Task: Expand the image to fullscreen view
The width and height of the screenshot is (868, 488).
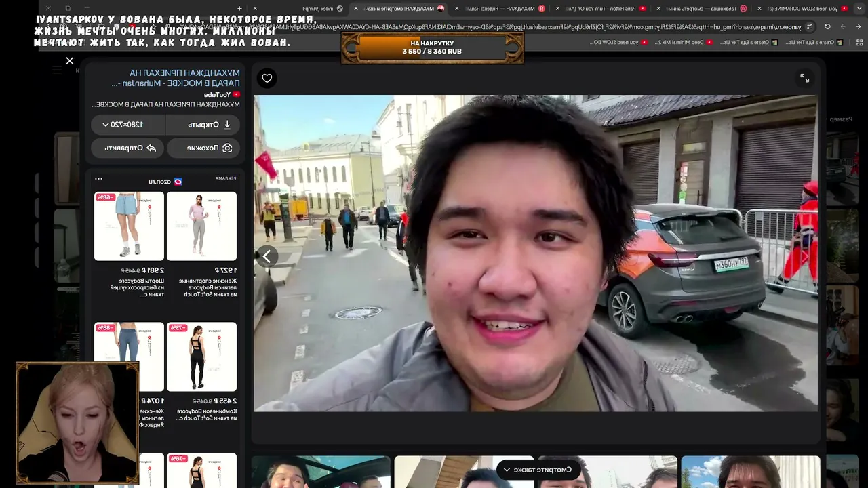Action: pos(804,79)
